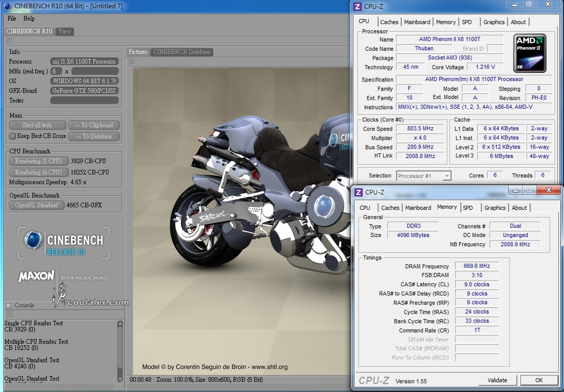Click the OS field showing Windows 64 bit
This screenshot has width=564, height=392.
click(85, 81)
